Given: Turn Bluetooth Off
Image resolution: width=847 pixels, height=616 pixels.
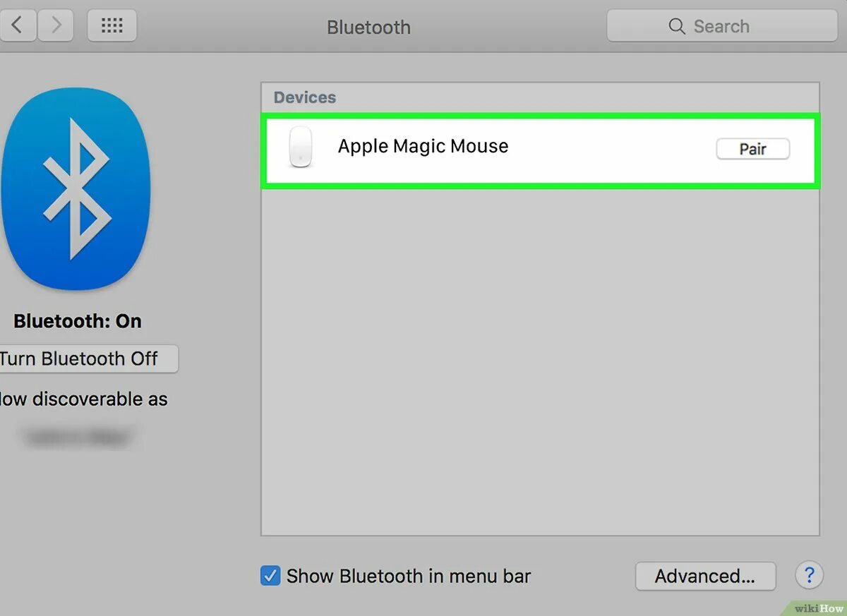Looking at the screenshot, I should (88, 358).
